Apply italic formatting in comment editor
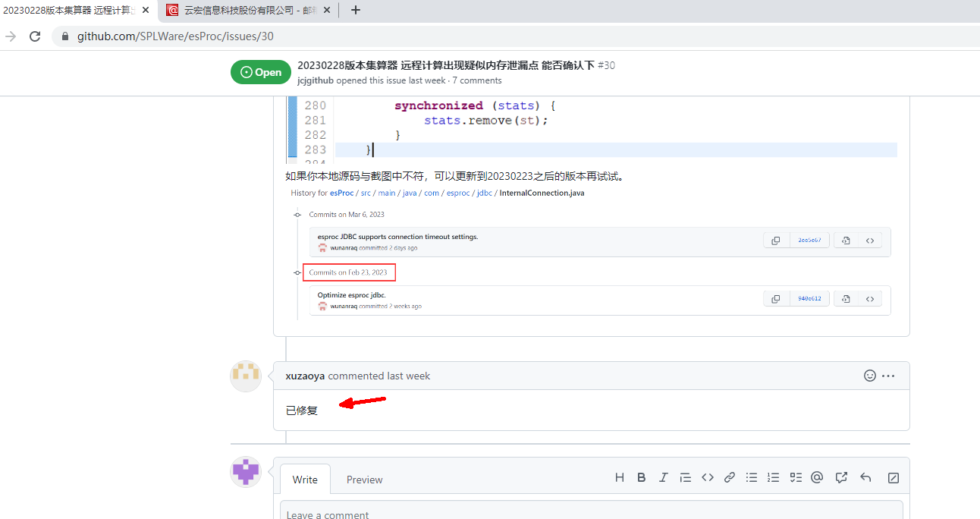This screenshot has height=519, width=980. click(664, 477)
